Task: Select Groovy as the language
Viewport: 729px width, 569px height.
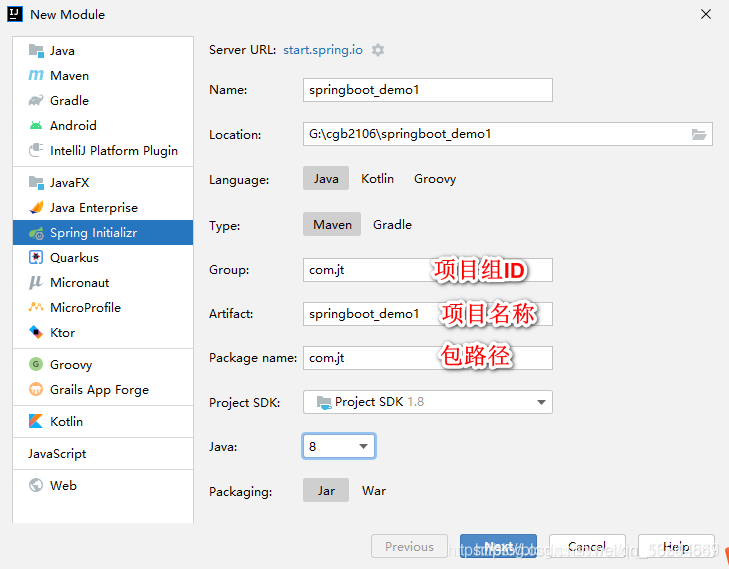Action: (435, 179)
